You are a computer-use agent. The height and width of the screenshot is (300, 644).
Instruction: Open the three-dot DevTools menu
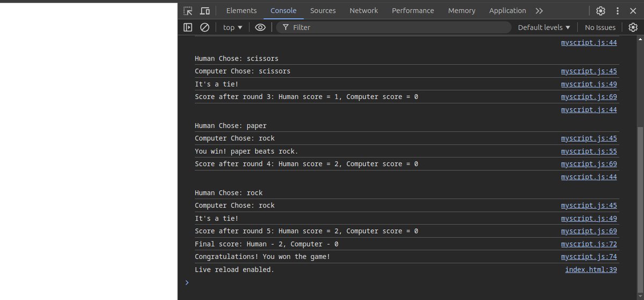tap(617, 11)
